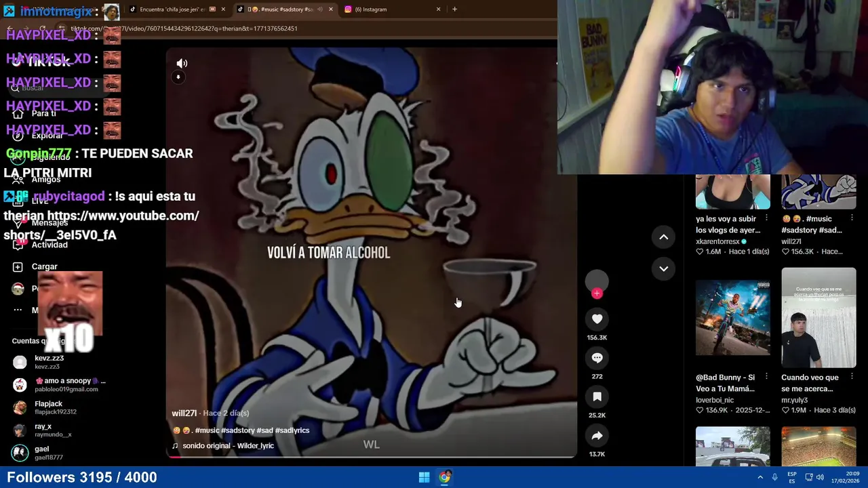868x488 pixels.
Task: Save the video with the bookmark icon
Action: 597,396
